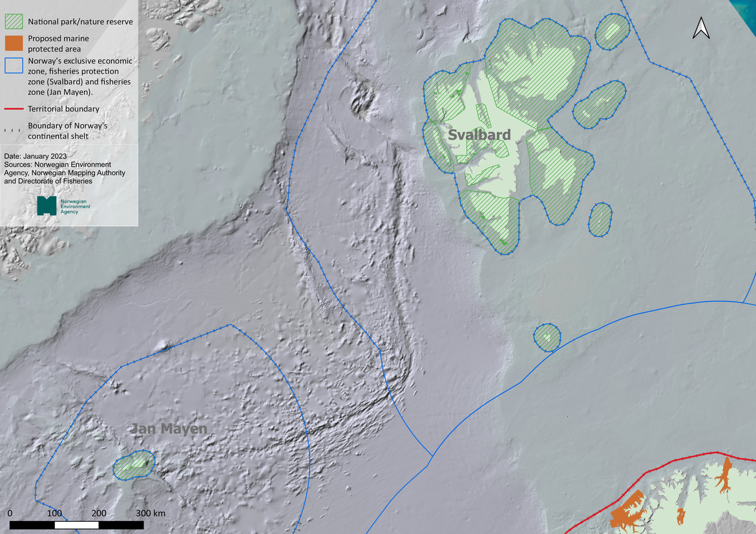Click the largest orange marine area on Norway's coast
Image resolution: width=756 pixels, height=534 pixels.
click(627, 510)
